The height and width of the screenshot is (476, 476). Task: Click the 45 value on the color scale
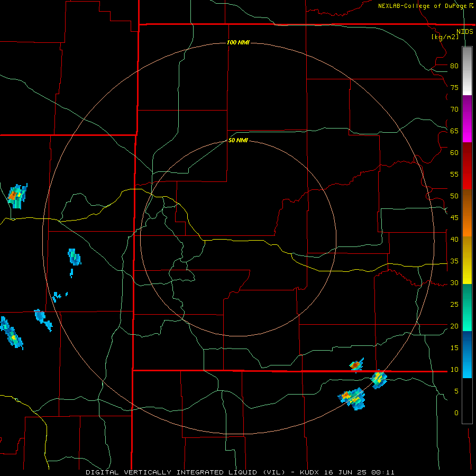[x=454, y=218]
